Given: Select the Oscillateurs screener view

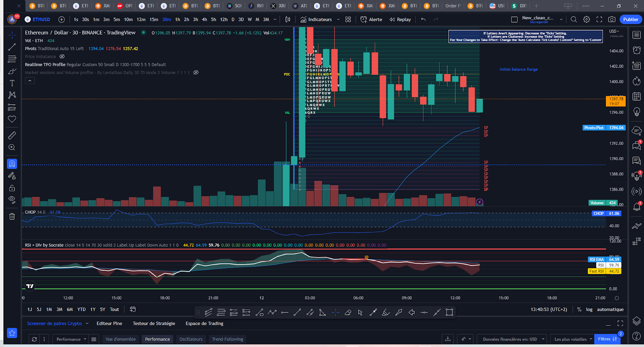Looking at the screenshot, I should click(x=191, y=339).
